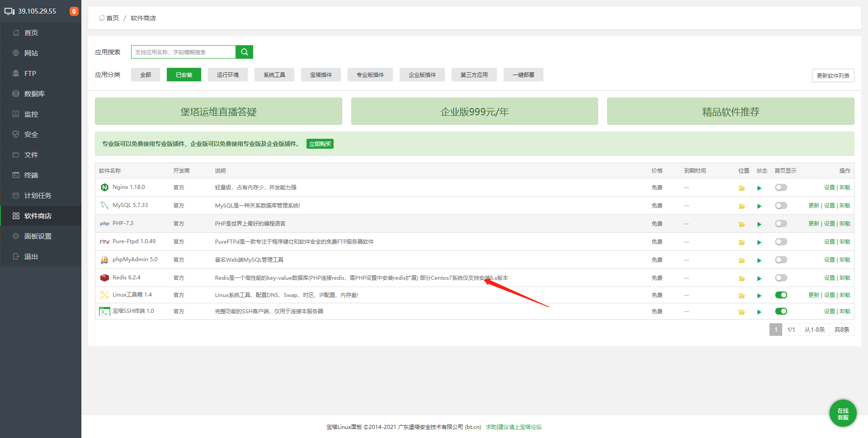Enable homepage display for Nginx
This screenshot has width=868, height=438.
pos(781,187)
